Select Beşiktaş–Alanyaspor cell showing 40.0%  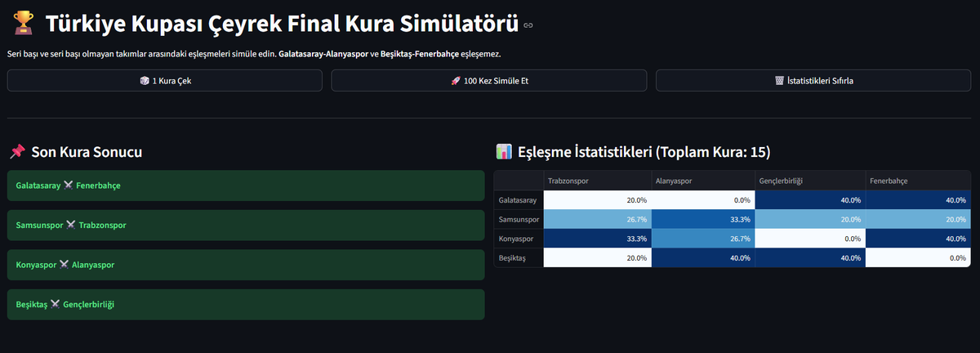click(703, 257)
